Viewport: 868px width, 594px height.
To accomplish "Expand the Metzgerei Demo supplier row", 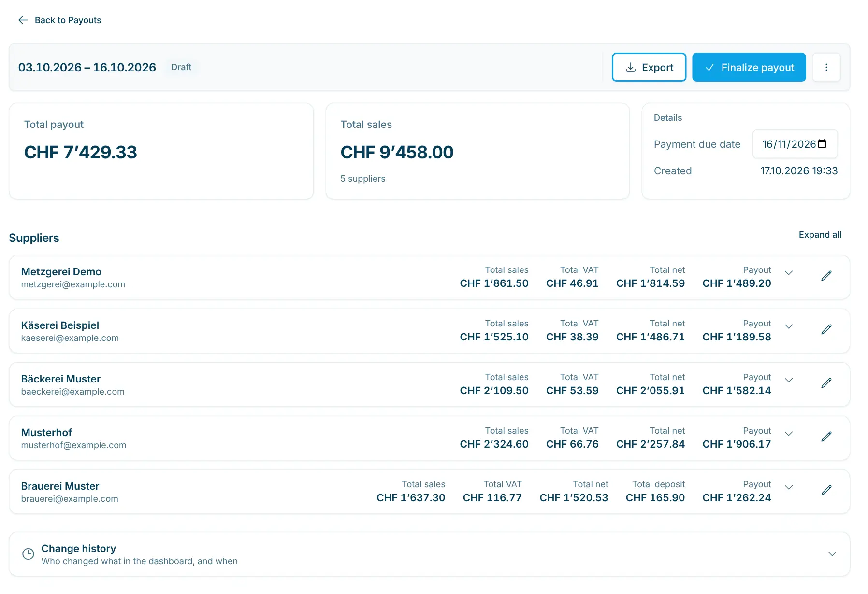I will click(788, 273).
